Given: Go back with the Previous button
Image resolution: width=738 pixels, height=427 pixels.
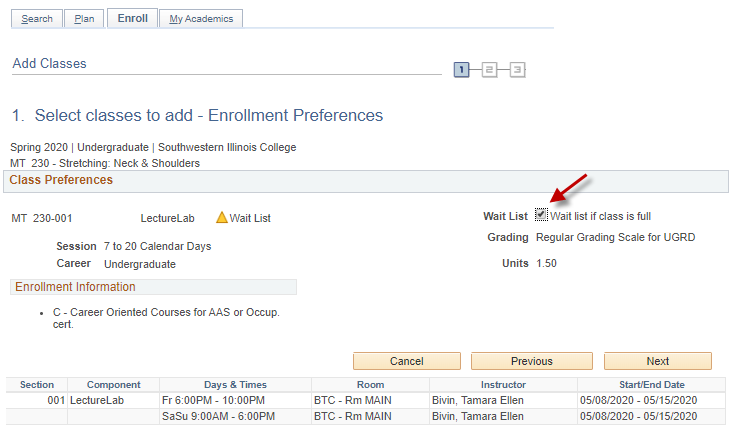Looking at the screenshot, I should click(531, 361).
